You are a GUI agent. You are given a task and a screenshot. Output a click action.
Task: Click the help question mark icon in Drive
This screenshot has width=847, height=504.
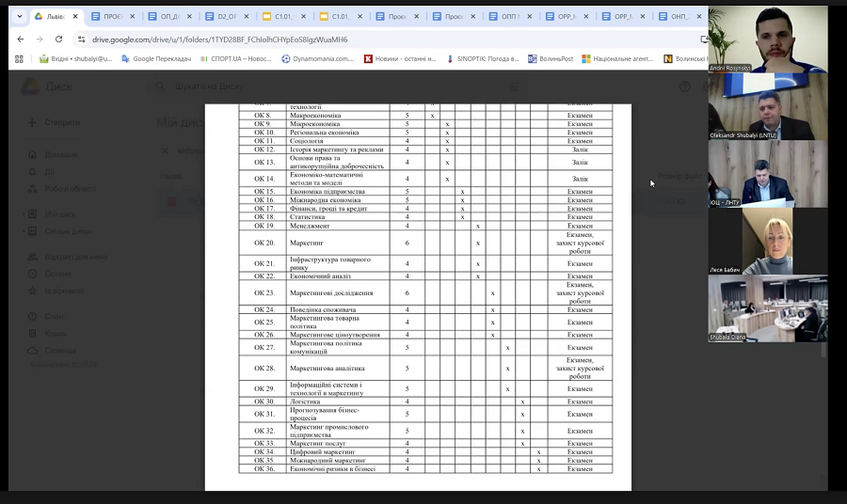(x=684, y=87)
